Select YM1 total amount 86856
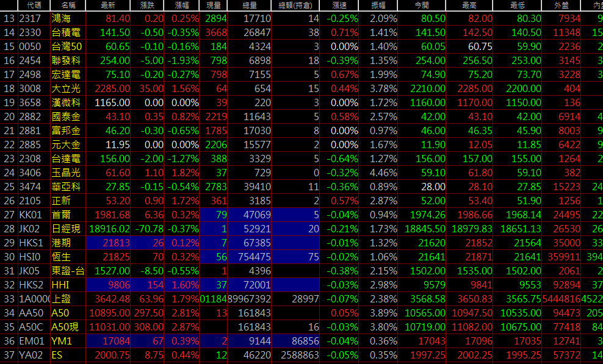The width and height of the screenshot is (603, 364). [305, 341]
